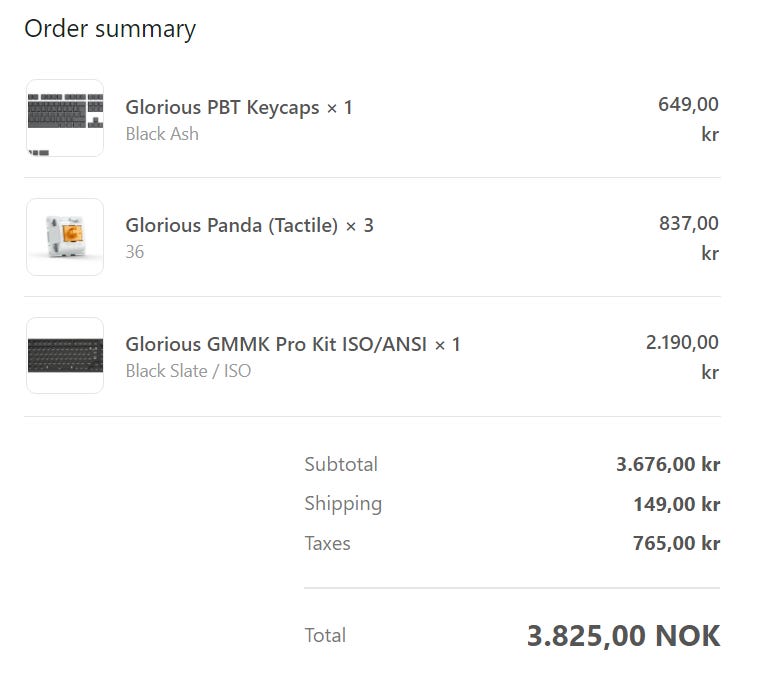This screenshot has height=682, width=758.
Task: Select the Glorious GMMK Pro Kit ISO/ANSI name
Action: [293, 344]
